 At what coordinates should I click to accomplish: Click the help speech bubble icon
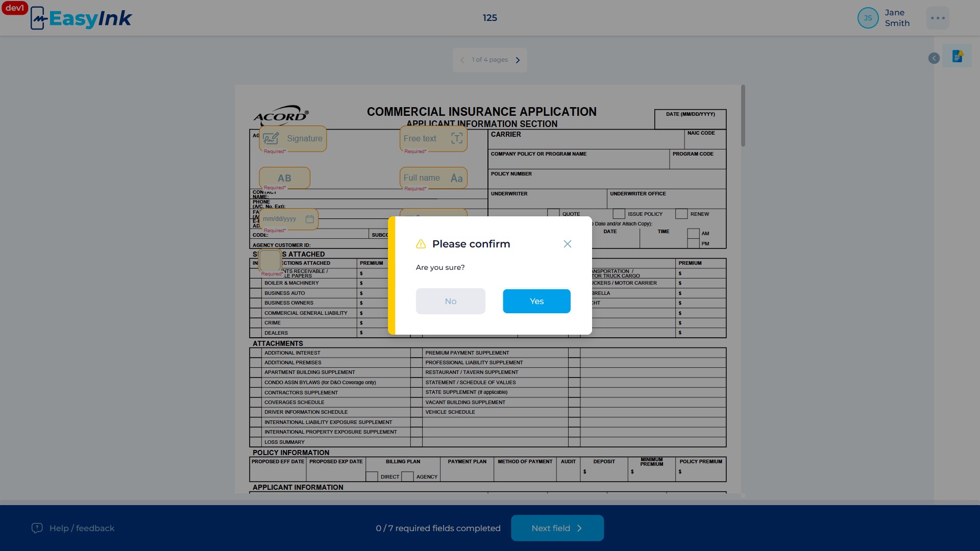coord(37,528)
